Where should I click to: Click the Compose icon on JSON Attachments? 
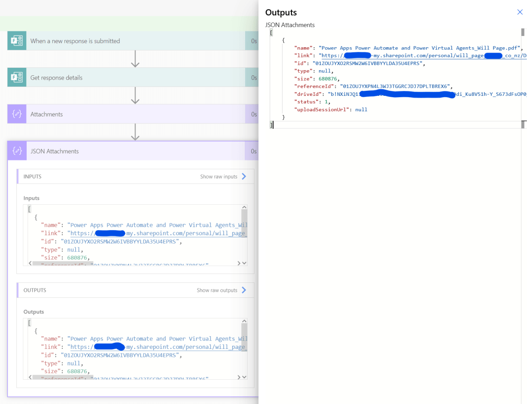click(x=17, y=151)
